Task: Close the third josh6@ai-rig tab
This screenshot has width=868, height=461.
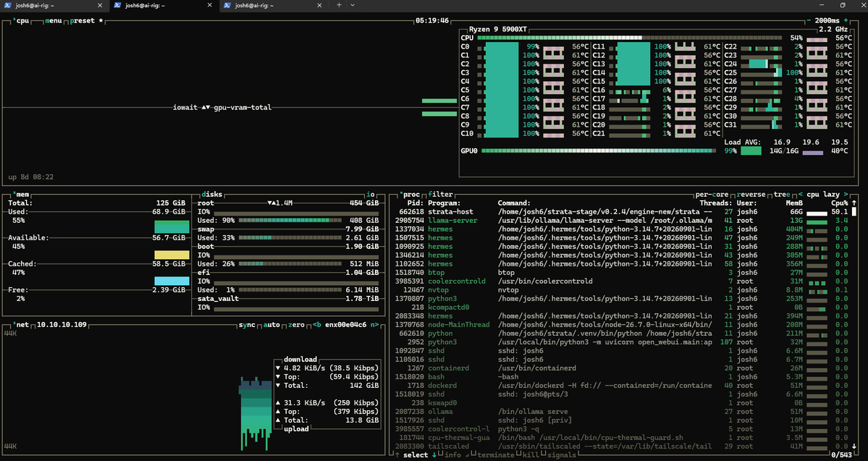Action: 319,5
